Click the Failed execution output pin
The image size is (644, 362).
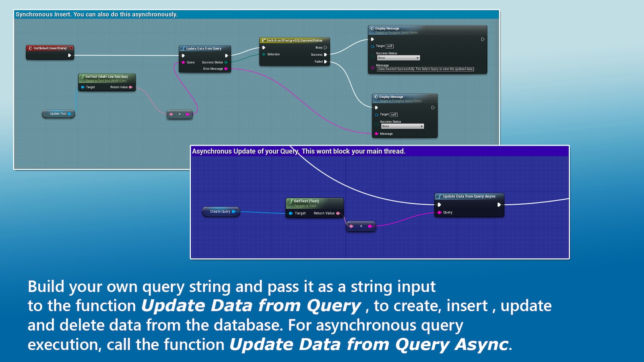[325, 62]
